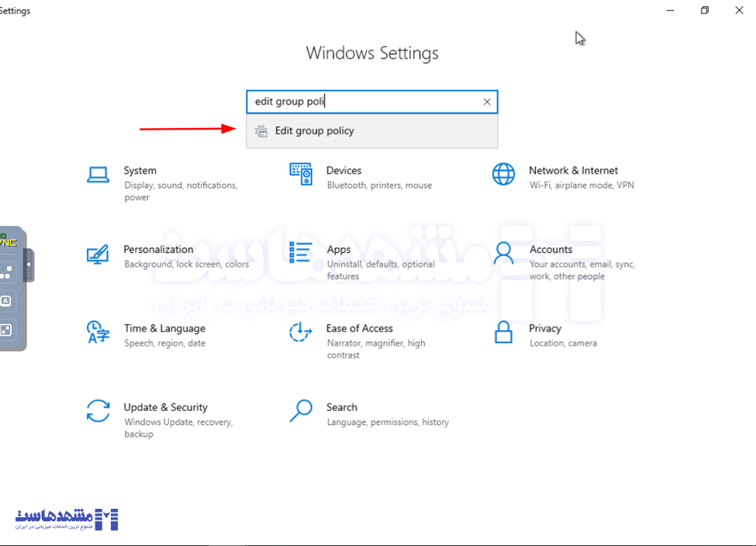This screenshot has height=546, width=756.
Task: Open Personalization via the paintbrush icon
Action: click(x=98, y=254)
